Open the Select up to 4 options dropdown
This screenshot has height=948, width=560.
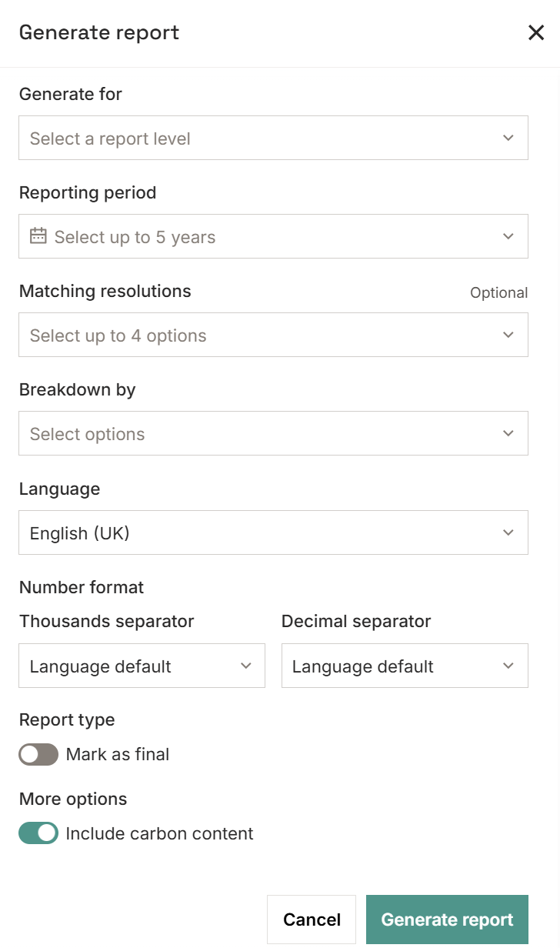[273, 335]
